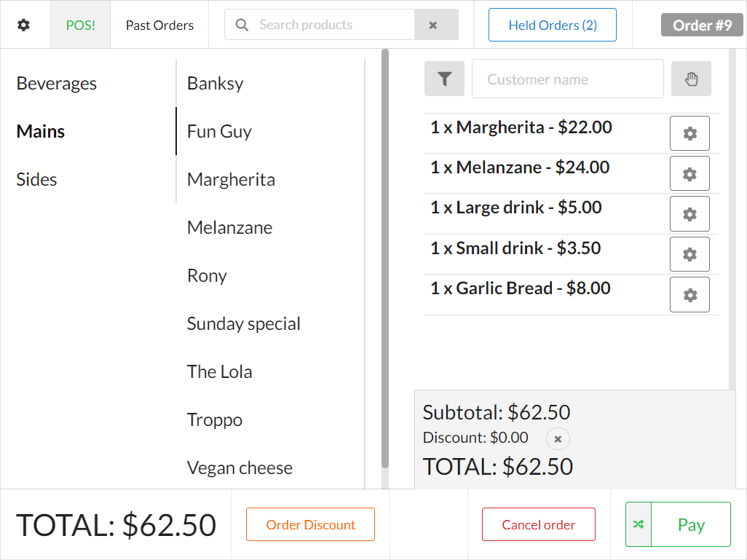Screen dimensions: 747x560
Task: Click the split payment shuffle icon
Action: 639,524
